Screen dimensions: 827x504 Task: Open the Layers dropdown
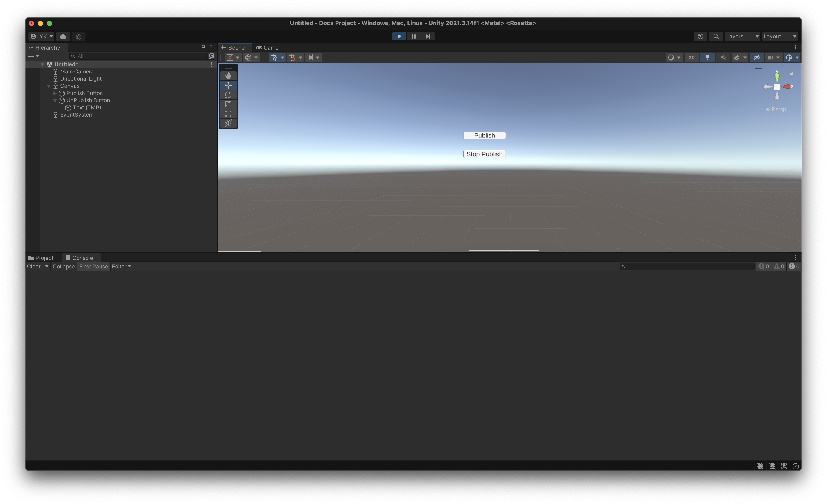[742, 36]
